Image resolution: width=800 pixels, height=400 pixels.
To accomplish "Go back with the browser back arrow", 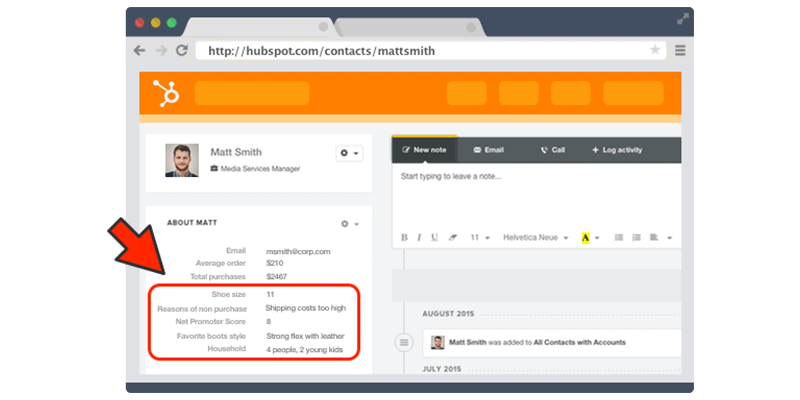I will (x=139, y=51).
